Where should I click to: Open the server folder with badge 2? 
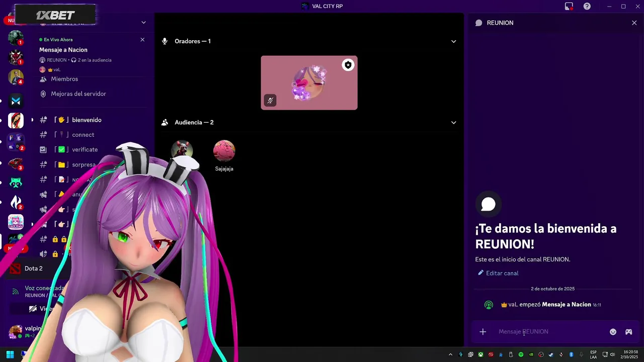(x=16, y=142)
